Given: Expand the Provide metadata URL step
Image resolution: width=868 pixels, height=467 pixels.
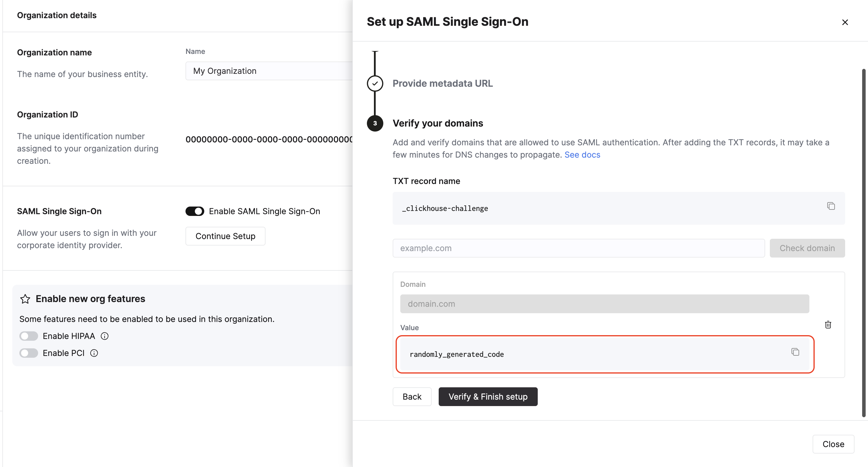Looking at the screenshot, I should coord(442,83).
